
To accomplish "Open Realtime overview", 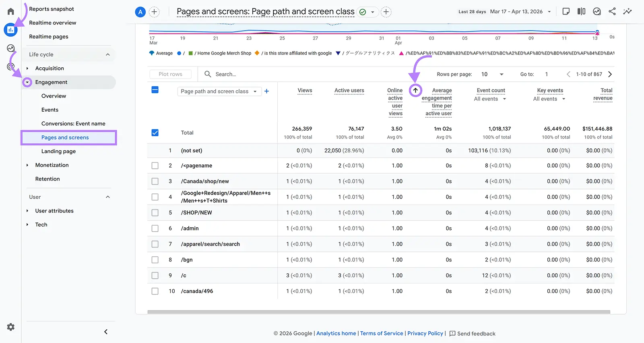I will [53, 23].
